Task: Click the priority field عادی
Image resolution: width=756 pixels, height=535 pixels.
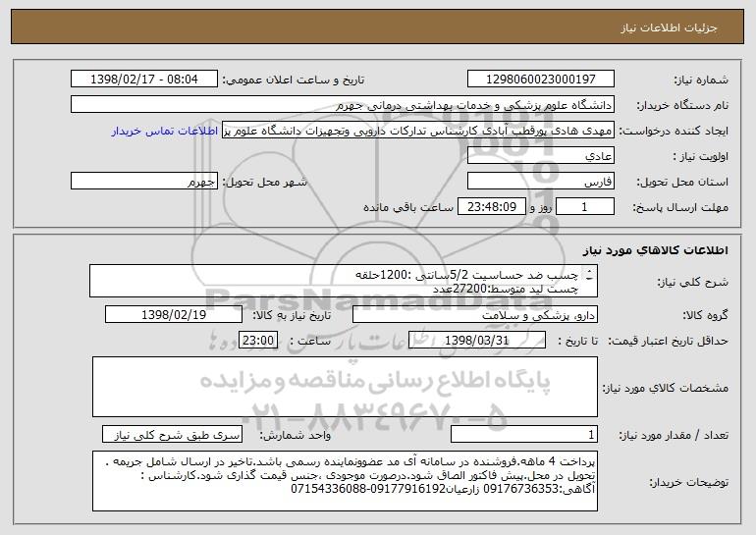Action: 540,156
